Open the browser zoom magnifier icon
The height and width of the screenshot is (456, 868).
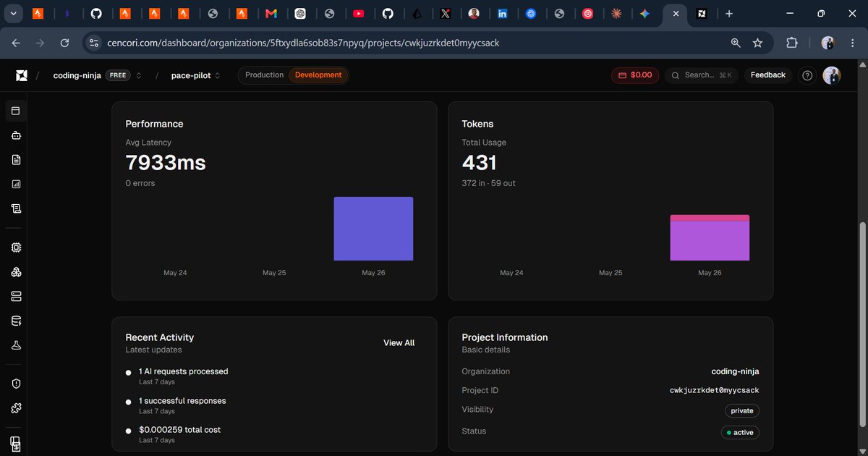pos(736,43)
